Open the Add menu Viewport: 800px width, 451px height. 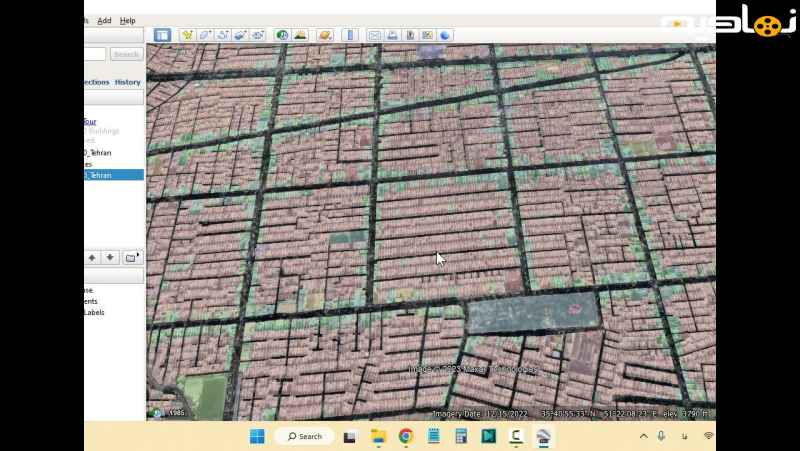104,20
